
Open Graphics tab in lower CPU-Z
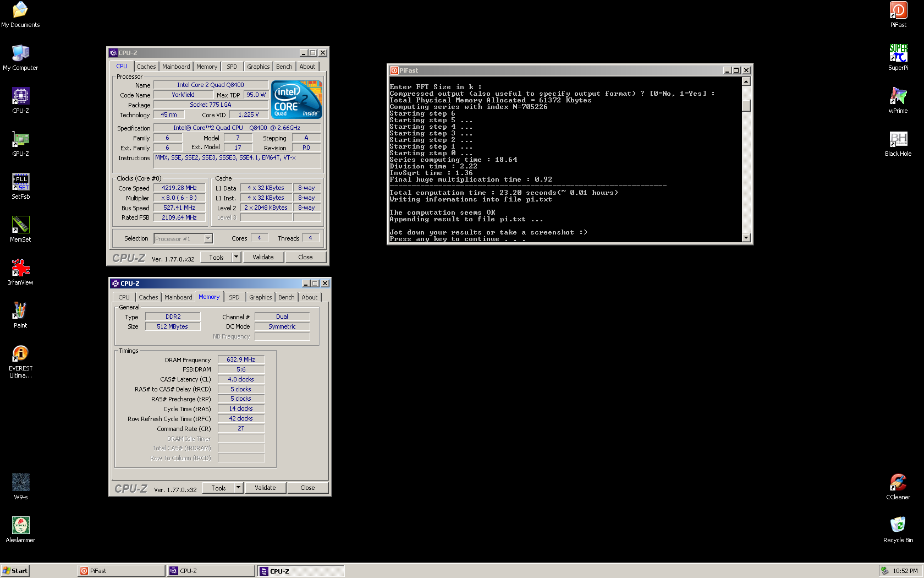tap(261, 297)
